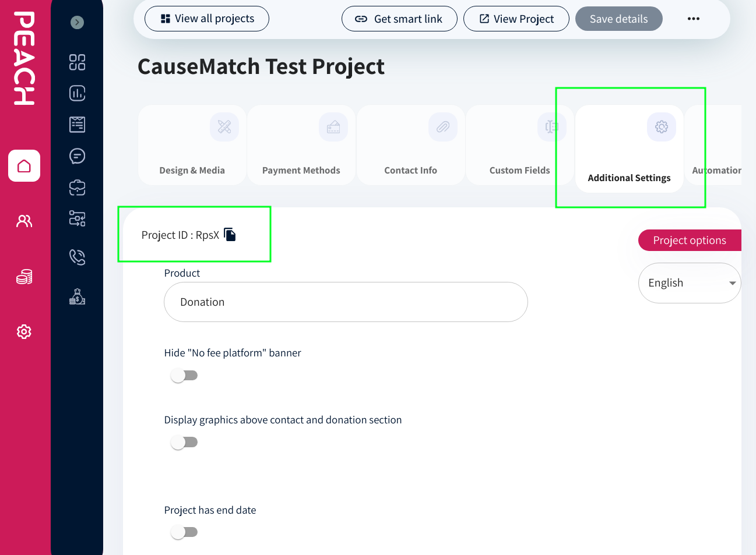The width and height of the screenshot is (756, 555).
Task: Open the people/donors icon in pink sidebar
Action: pyautogui.click(x=24, y=221)
